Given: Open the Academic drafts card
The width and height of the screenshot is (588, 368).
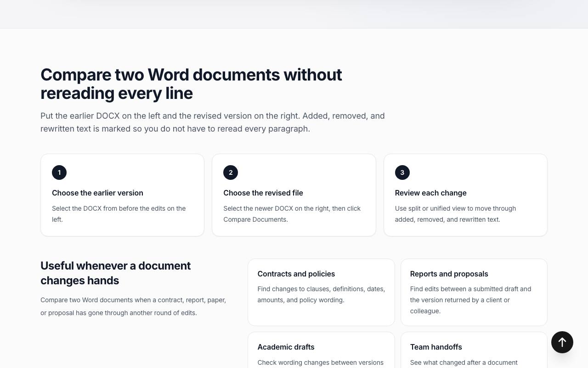Looking at the screenshot, I should coord(321,350).
